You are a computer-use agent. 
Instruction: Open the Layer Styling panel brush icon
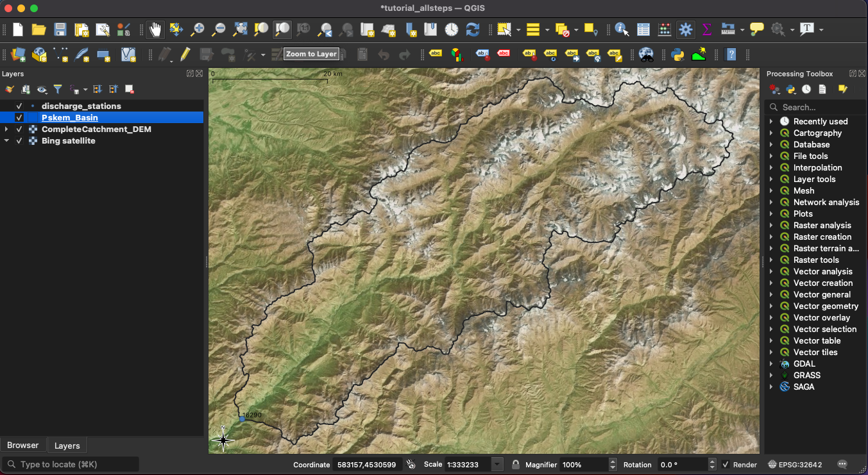click(10, 89)
